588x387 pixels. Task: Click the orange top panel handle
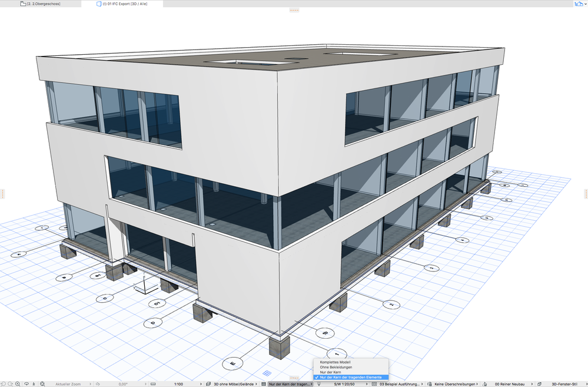[x=294, y=10]
